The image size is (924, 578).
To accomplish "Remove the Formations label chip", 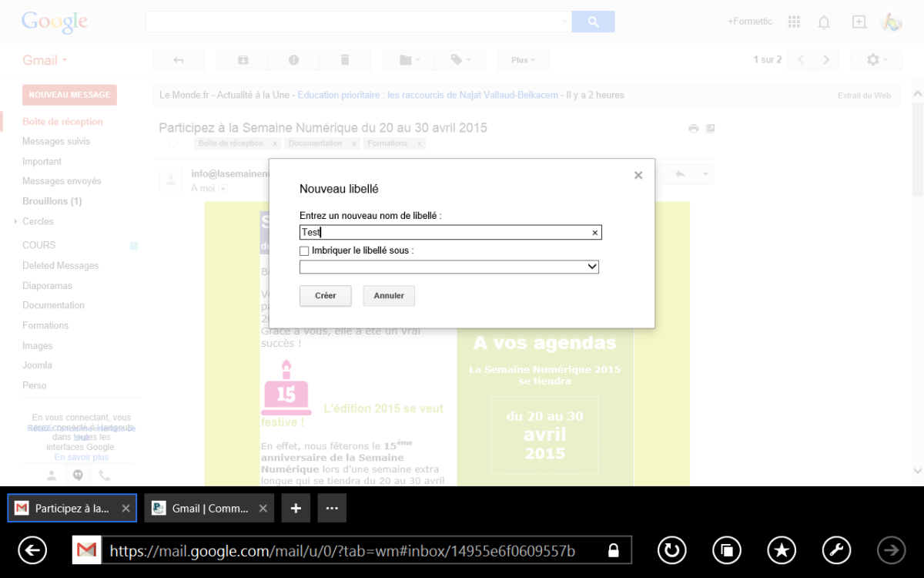I will pos(419,143).
